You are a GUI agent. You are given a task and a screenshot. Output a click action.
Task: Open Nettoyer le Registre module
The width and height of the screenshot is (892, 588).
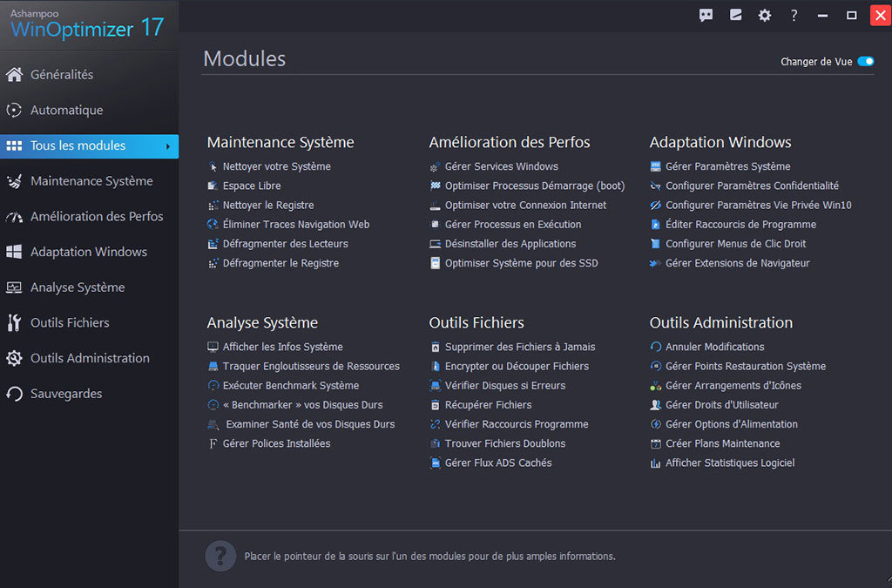coord(267,206)
